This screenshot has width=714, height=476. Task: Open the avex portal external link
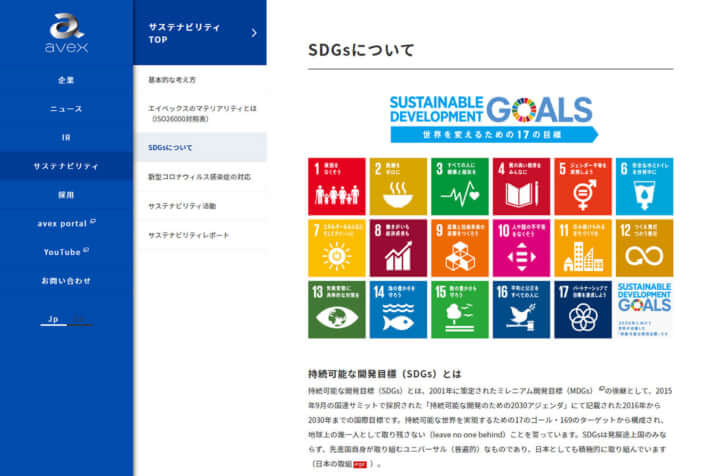[x=66, y=223]
